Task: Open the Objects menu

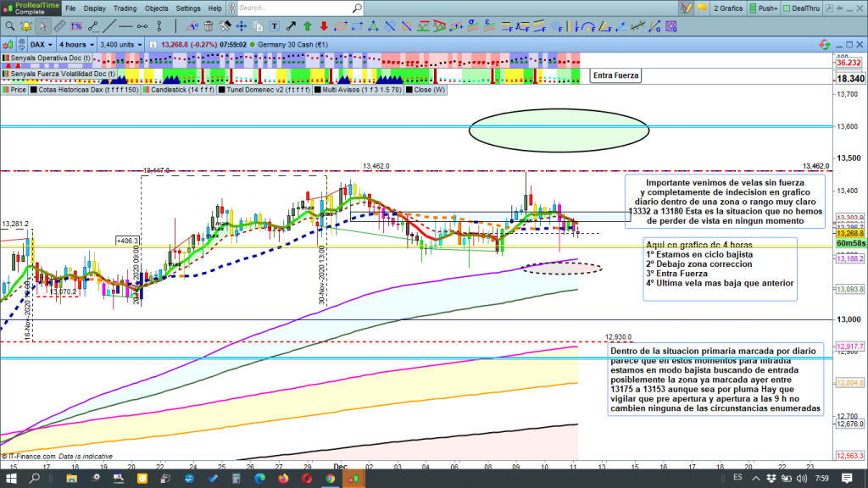Action: pos(156,8)
